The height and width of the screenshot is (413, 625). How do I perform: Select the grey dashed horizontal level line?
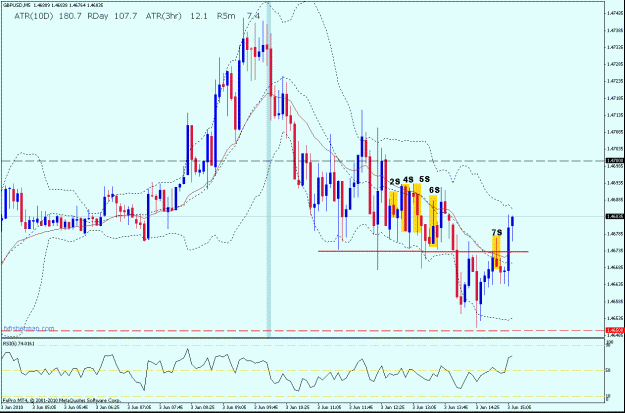[303, 161]
